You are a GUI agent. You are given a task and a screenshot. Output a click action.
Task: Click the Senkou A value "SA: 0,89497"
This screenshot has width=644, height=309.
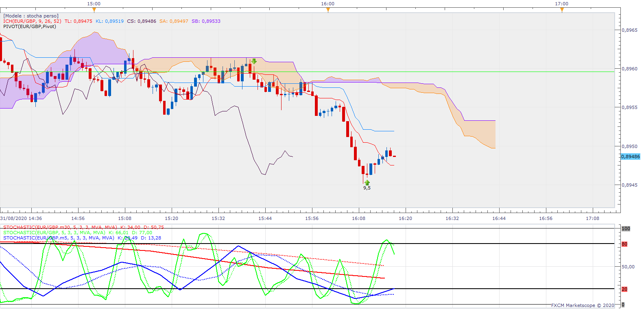[x=174, y=21]
